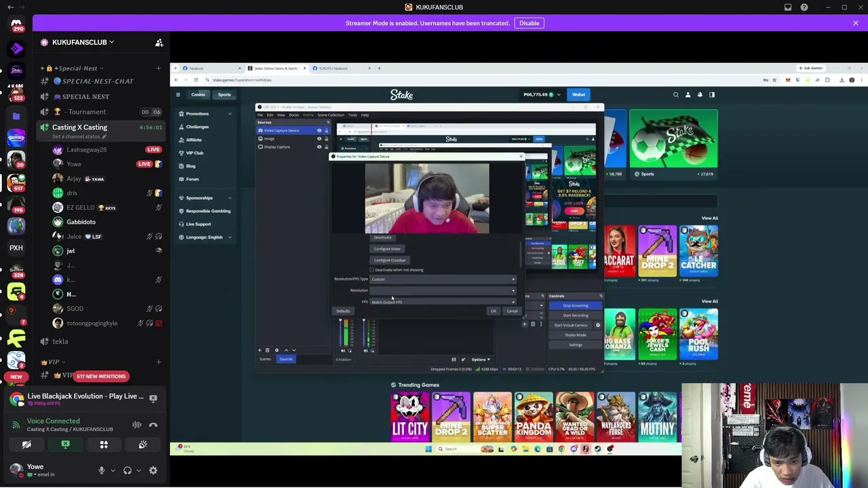Click Configure Video in OBS properties
The width and height of the screenshot is (868, 488).
pyautogui.click(x=387, y=249)
